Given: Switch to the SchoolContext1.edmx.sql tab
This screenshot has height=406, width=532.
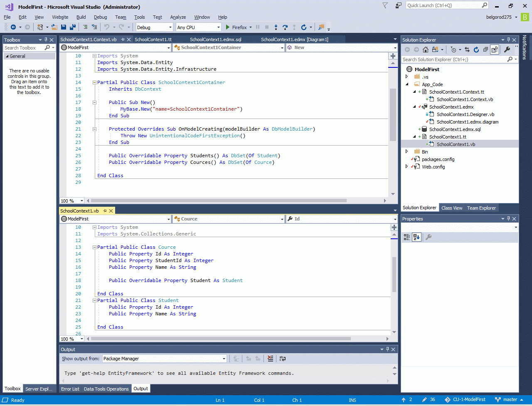Looking at the screenshot, I should click(215, 40).
